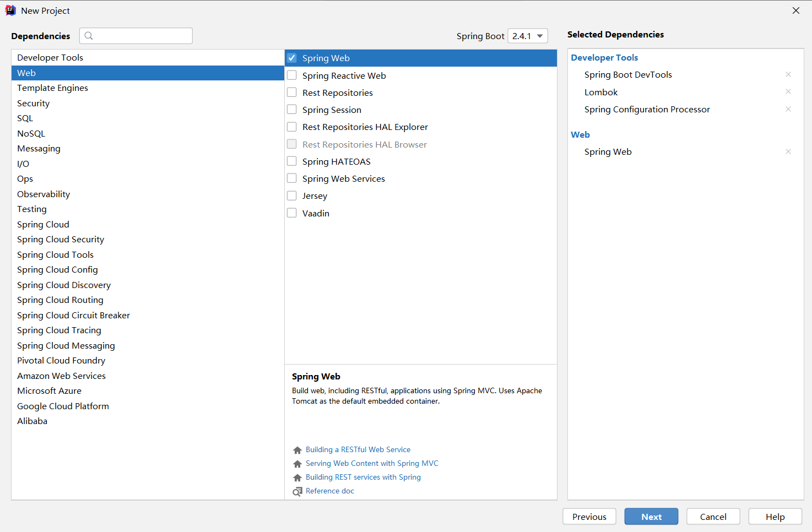Select the Spring Cloud Config category
812x532 pixels.
(148, 270)
